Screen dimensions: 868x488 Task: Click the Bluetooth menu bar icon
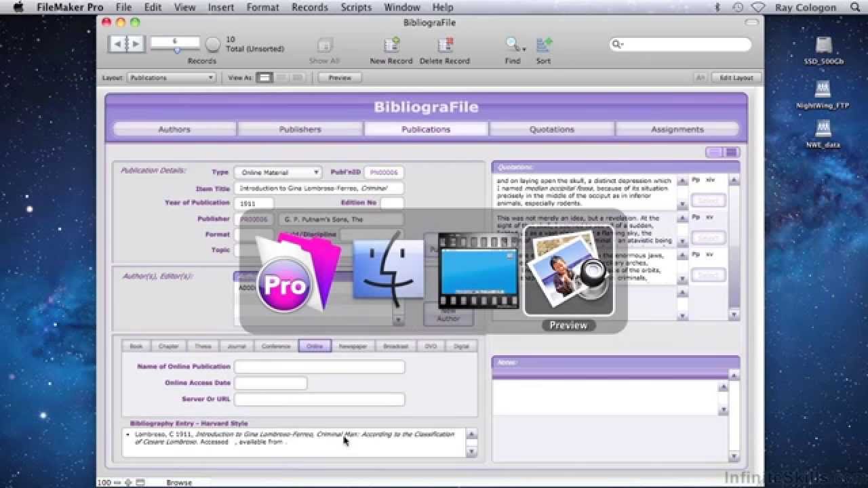click(x=717, y=7)
